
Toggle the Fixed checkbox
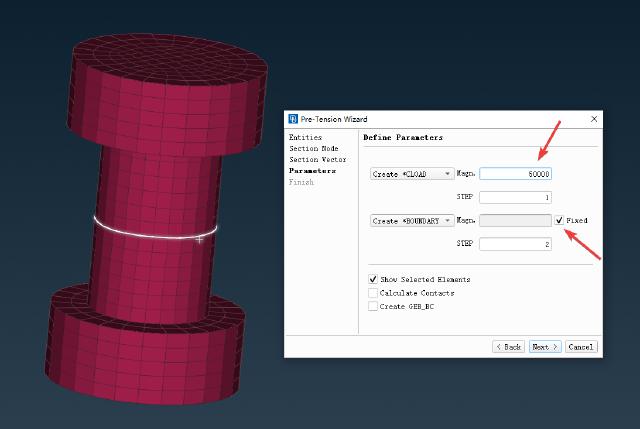pyautogui.click(x=559, y=220)
